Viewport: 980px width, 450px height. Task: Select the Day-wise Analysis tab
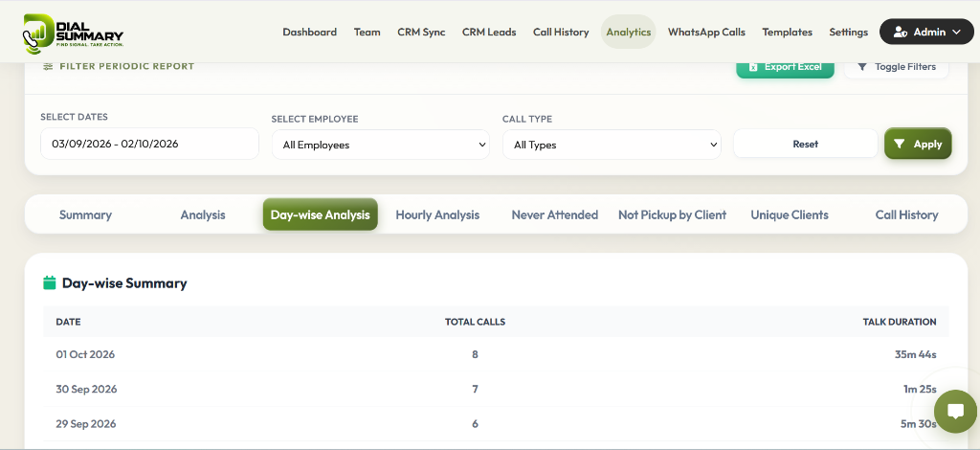[x=320, y=214]
